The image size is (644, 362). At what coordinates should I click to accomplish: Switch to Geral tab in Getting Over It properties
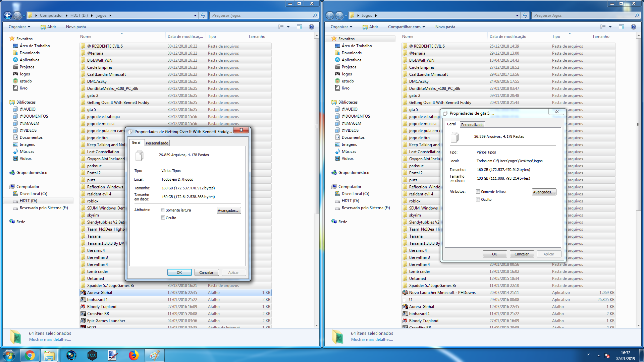[x=136, y=143]
